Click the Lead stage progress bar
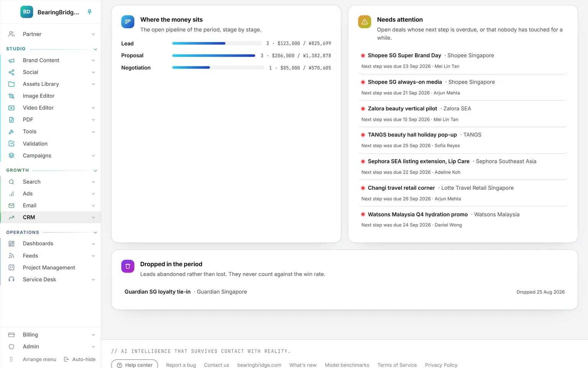Screen dimensions: 588x368 click(x=217, y=43)
